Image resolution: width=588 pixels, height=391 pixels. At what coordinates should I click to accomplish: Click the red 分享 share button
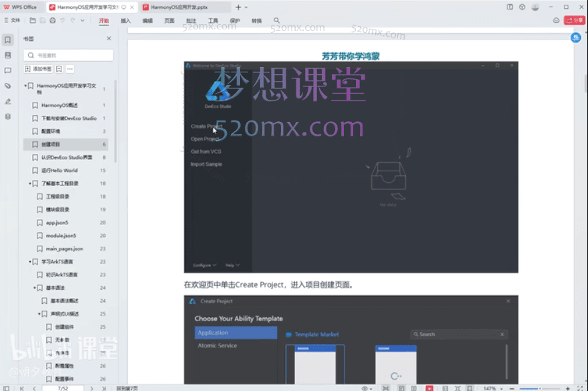click(x=574, y=21)
